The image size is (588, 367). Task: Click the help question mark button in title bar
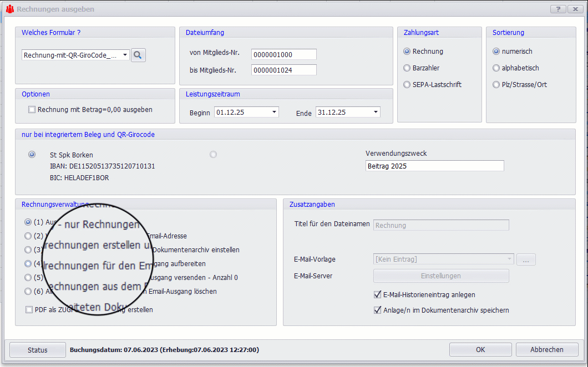coord(558,9)
